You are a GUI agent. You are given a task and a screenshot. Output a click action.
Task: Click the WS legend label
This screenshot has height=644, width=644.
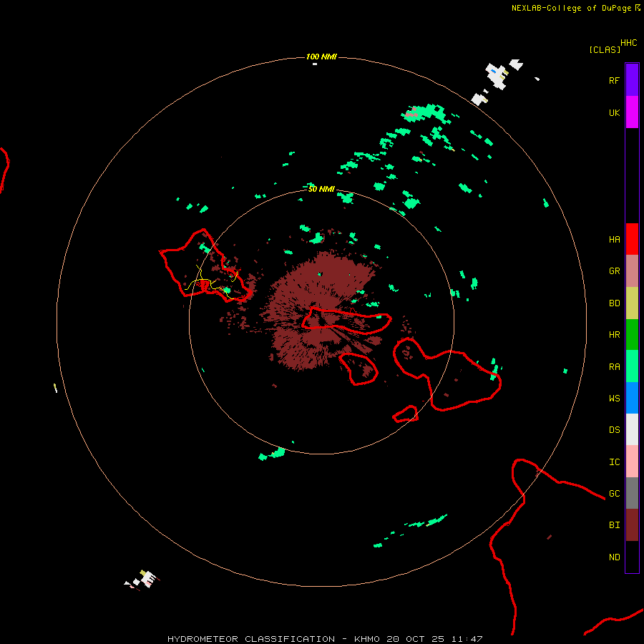pos(614,398)
